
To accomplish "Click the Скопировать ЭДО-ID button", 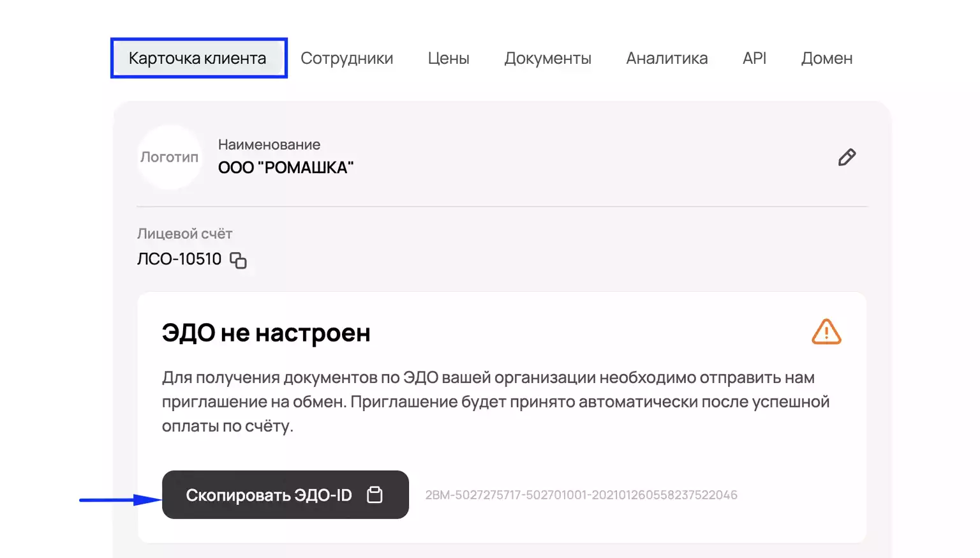I will [285, 495].
